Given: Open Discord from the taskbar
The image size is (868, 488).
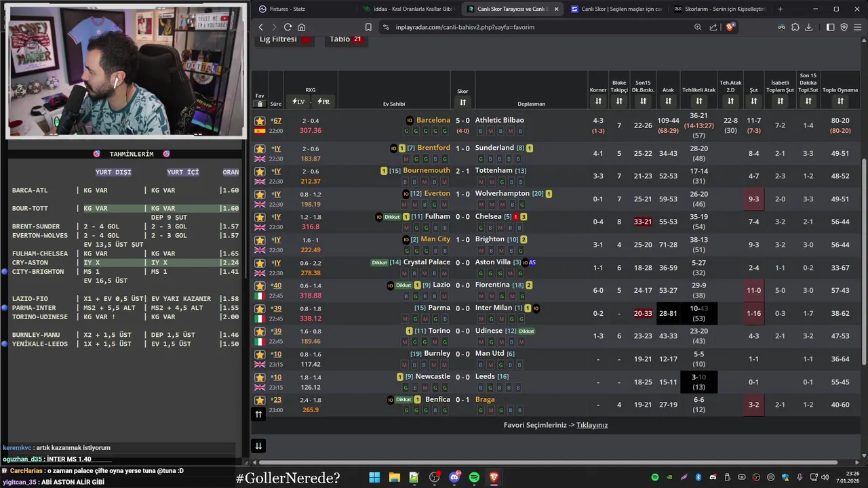Looking at the screenshot, I should click(454, 477).
